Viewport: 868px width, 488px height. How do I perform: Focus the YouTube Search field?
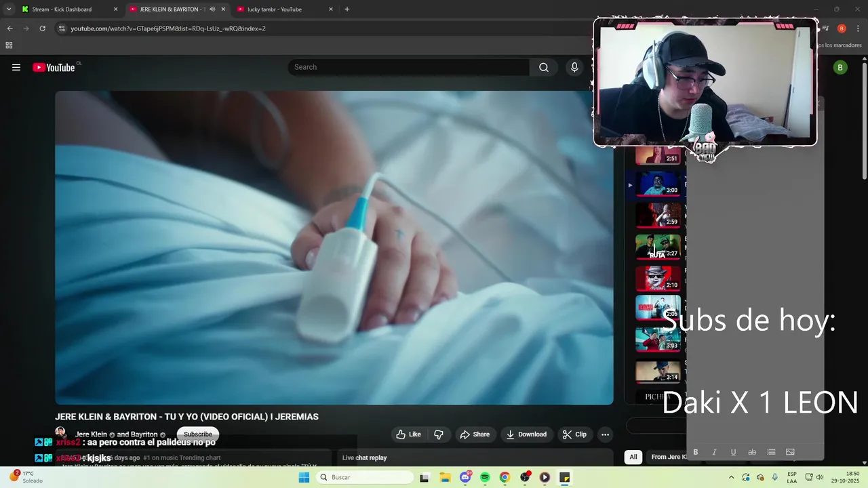coord(409,67)
